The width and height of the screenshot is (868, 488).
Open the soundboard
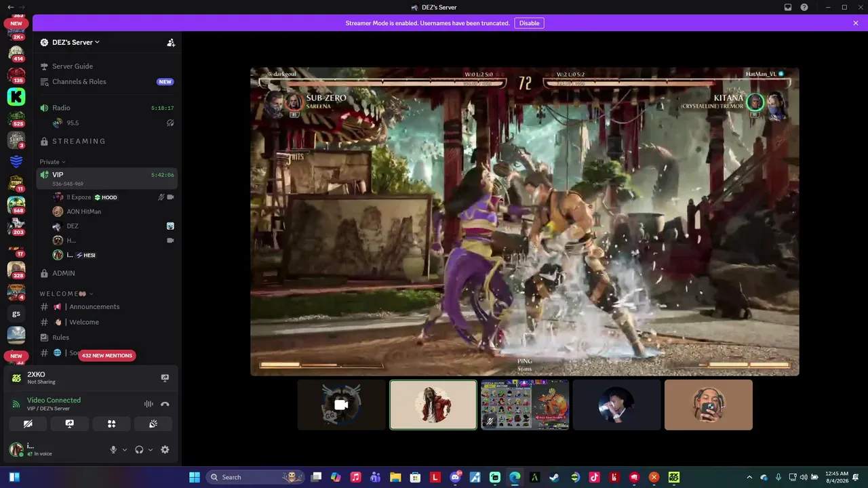153,424
